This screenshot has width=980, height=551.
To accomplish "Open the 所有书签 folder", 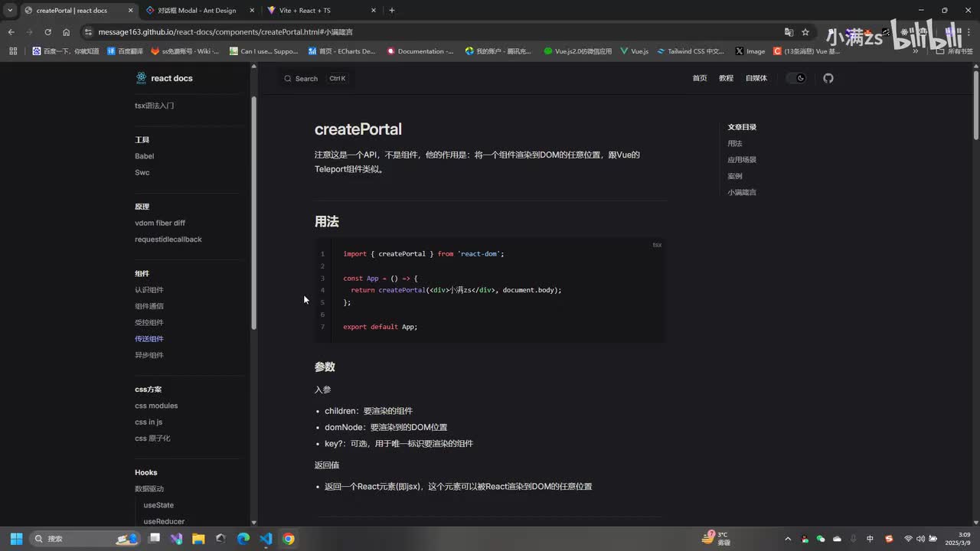I will (955, 51).
